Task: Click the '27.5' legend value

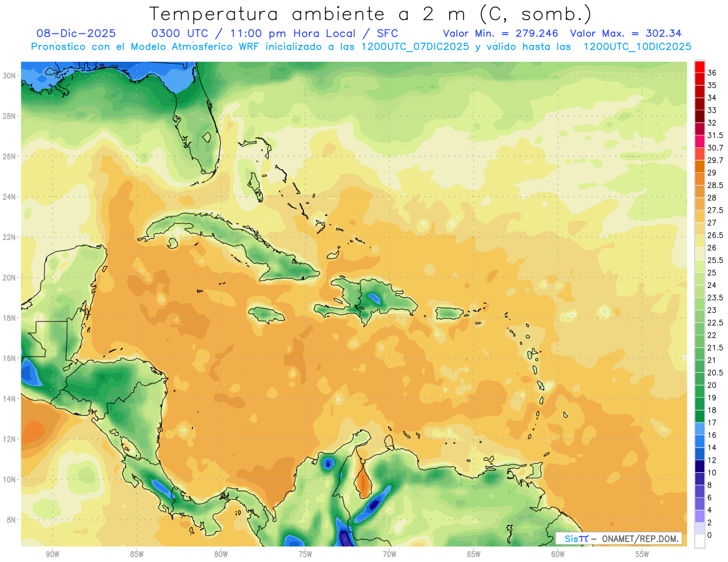Action: [715, 210]
